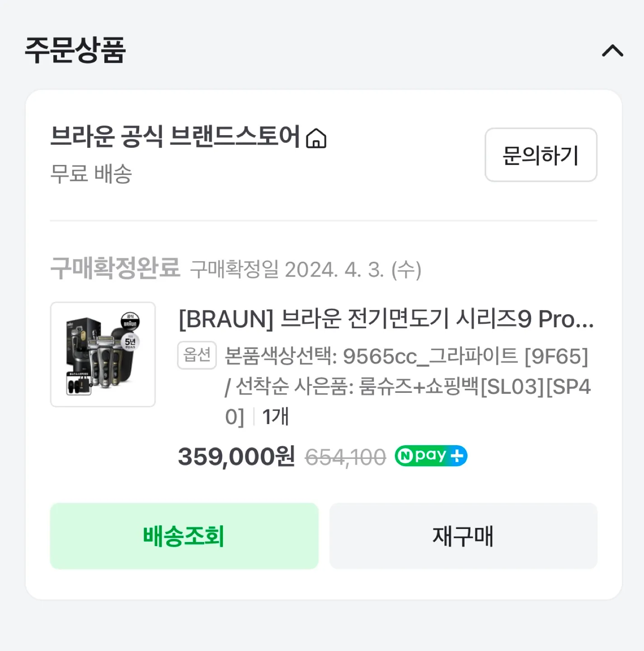This screenshot has height=651, width=644.
Task: Tap the 구매확정일 2024. 4. 3. date
Action: pos(306,270)
